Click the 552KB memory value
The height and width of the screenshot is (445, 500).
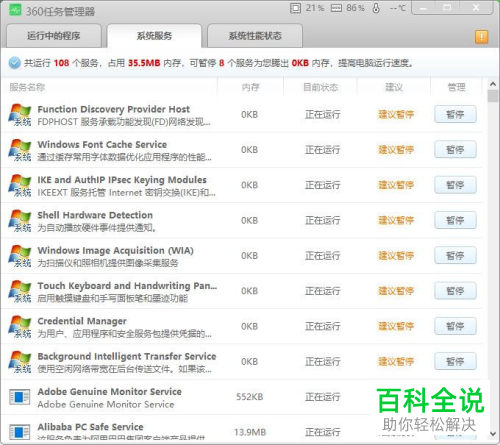coord(250,397)
